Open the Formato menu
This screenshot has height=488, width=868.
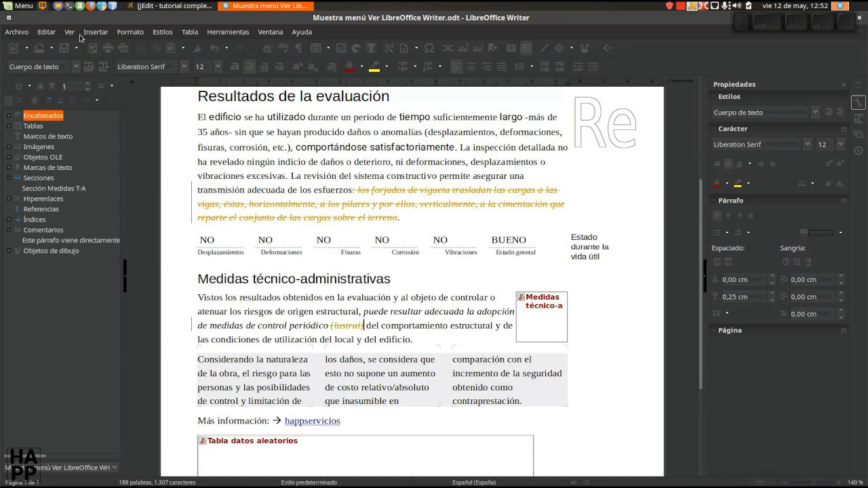click(130, 32)
